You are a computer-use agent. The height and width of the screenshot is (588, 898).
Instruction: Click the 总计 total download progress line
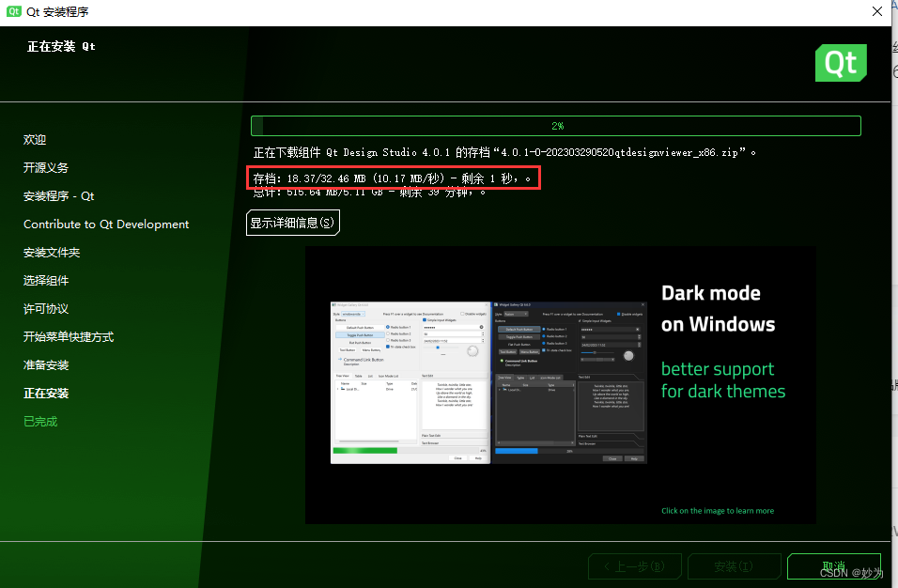coord(369,193)
